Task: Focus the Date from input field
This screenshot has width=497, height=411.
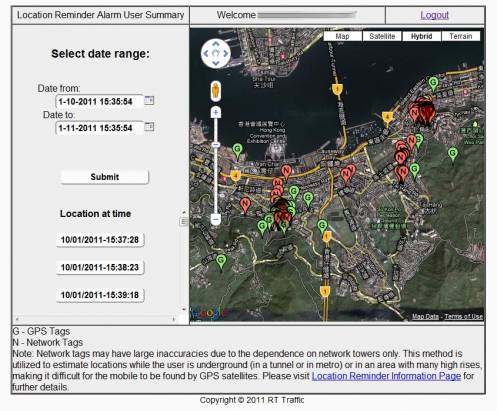Action: point(99,101)
